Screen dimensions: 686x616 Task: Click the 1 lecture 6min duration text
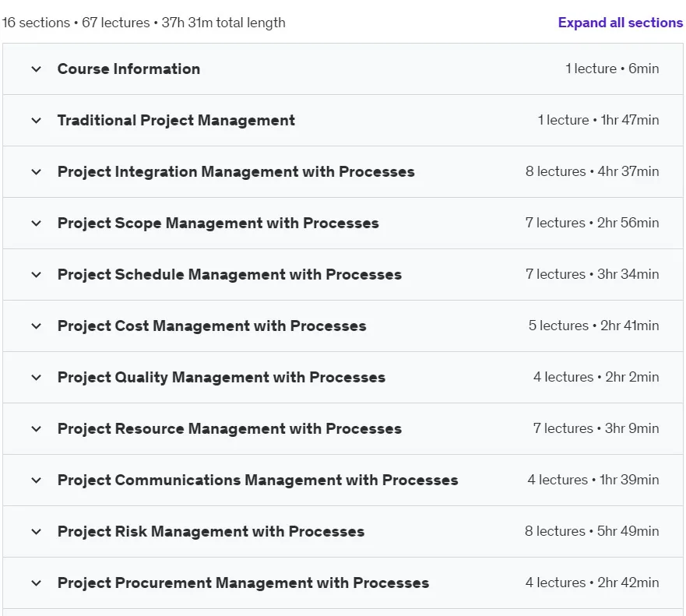point(612,69)
